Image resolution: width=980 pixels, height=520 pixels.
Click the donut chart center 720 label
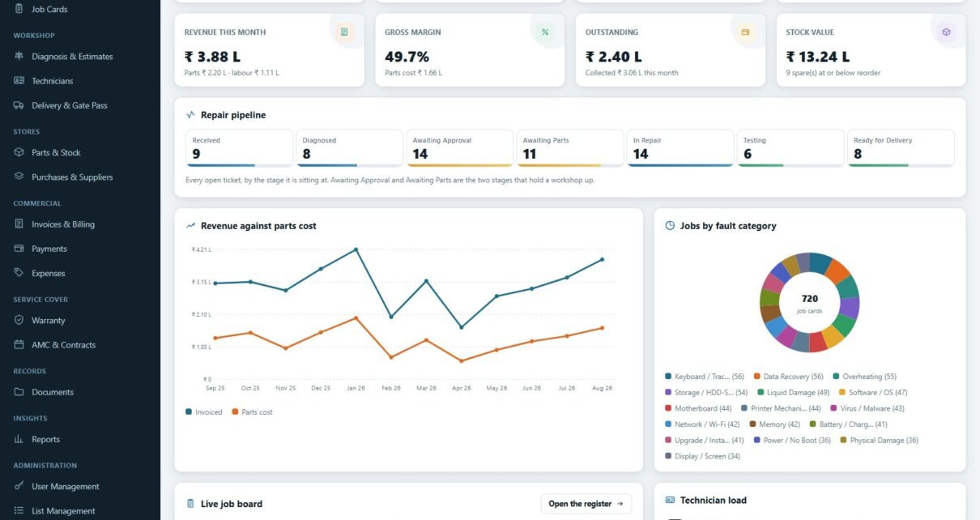(809, 299)
